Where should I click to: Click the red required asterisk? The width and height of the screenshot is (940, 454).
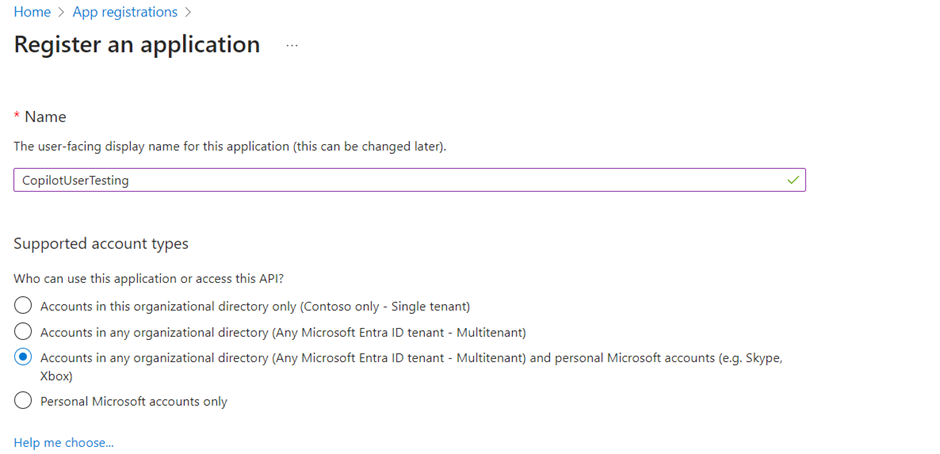[17, 117]
